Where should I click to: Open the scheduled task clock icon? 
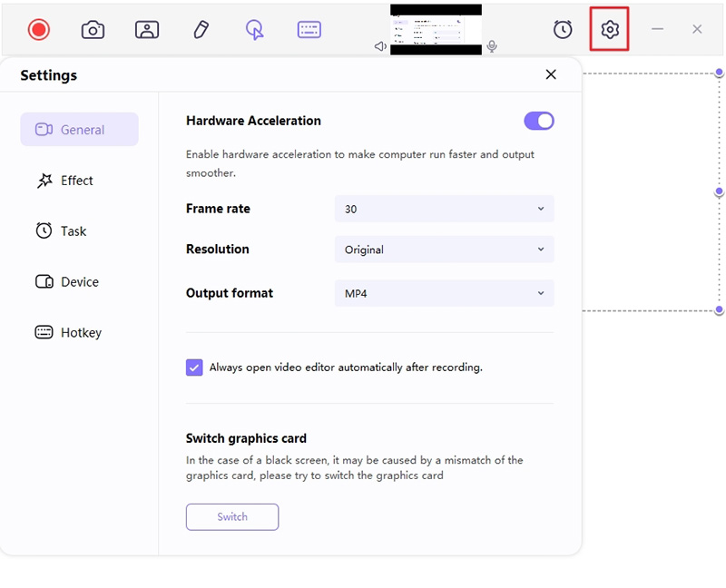pos(563,30)
